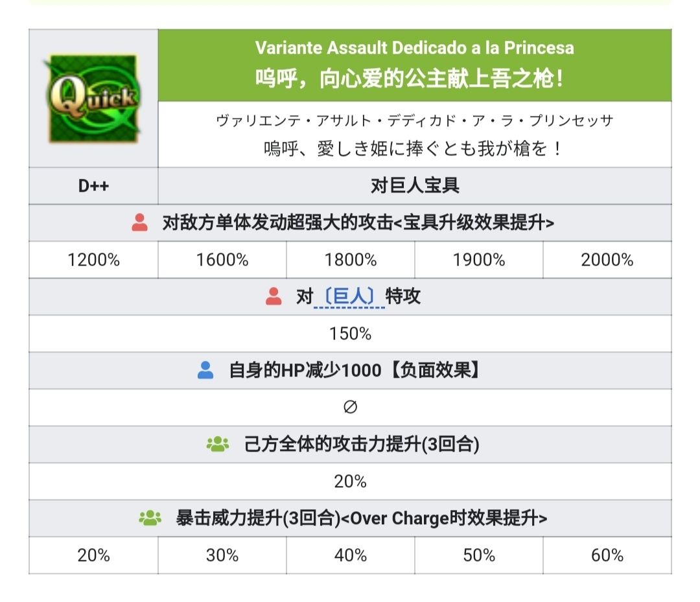Click the 60% Over Charge value cell

(x=607, y=555)
